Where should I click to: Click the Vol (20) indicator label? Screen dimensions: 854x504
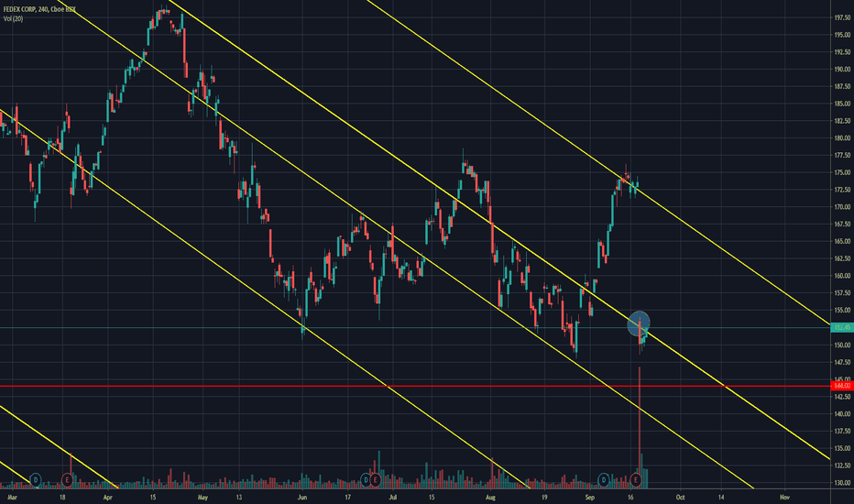(x=13, y=19)
